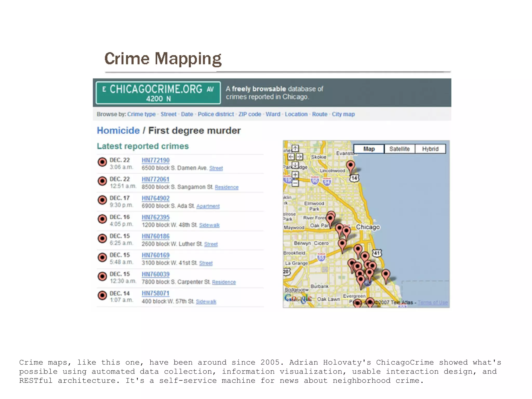Switch map to Satellite view

click(399, 149)
